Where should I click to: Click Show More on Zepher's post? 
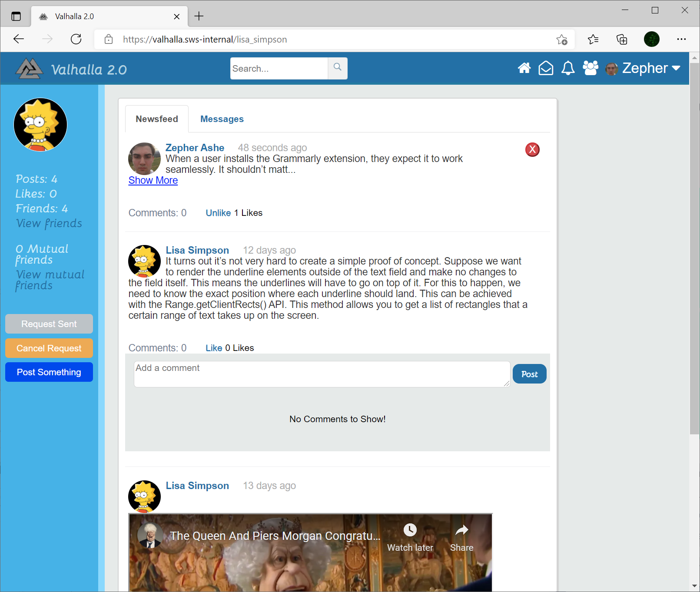[153, 180]
